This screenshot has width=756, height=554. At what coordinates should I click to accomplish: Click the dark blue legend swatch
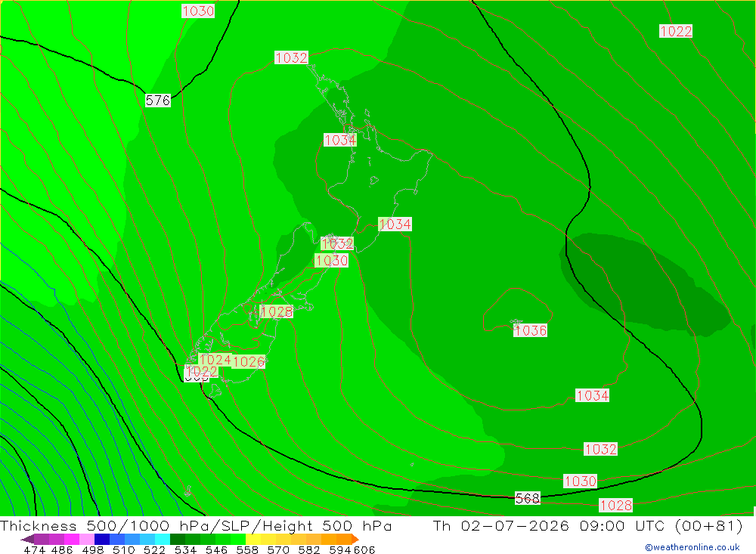102,539
